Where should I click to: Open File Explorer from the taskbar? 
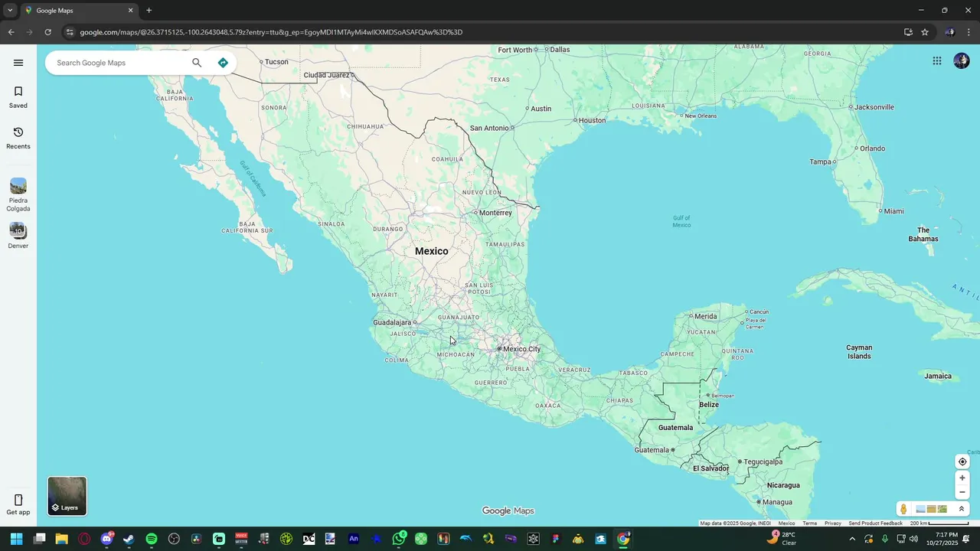(x=61, y=539)
